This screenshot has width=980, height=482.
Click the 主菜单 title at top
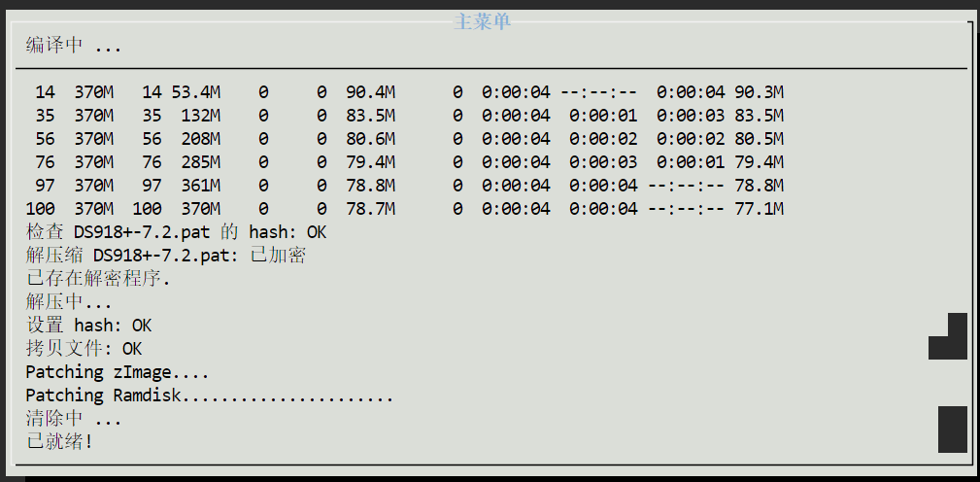point(482,21)
